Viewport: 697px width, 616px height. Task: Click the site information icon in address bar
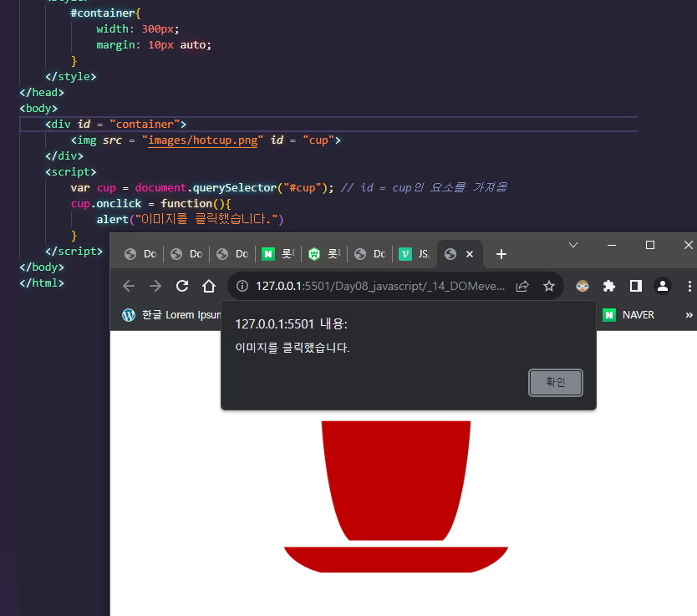point(242,286)
